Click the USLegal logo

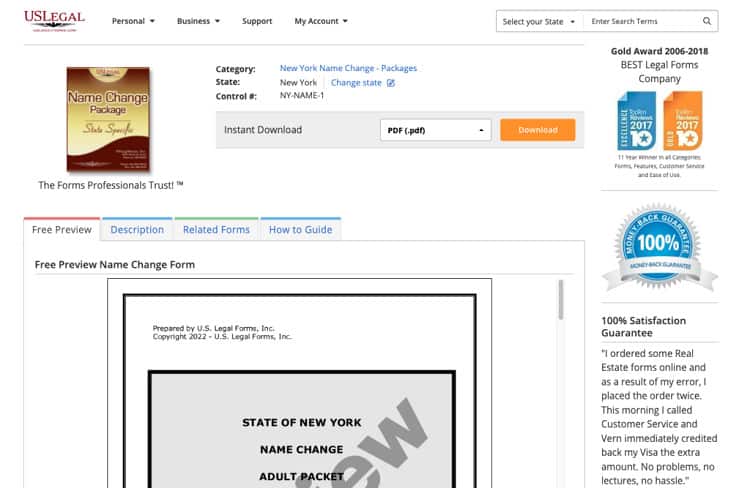54,21
